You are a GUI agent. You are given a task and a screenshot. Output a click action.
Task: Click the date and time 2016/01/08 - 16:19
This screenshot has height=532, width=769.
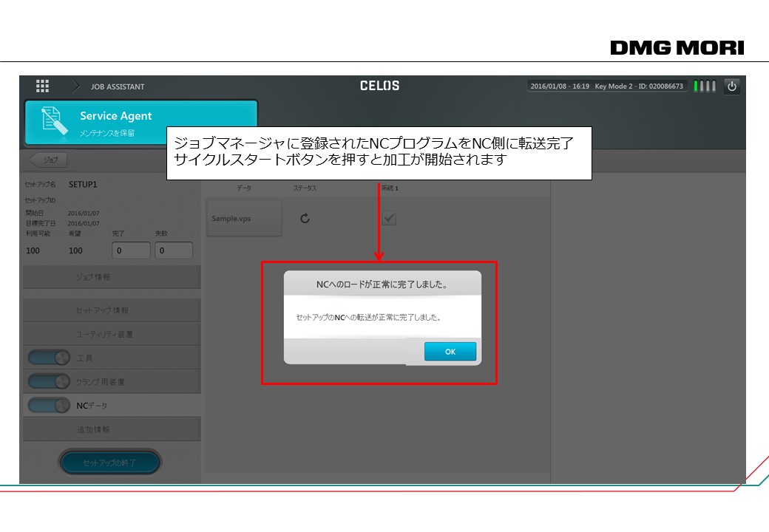coord(560,86)
